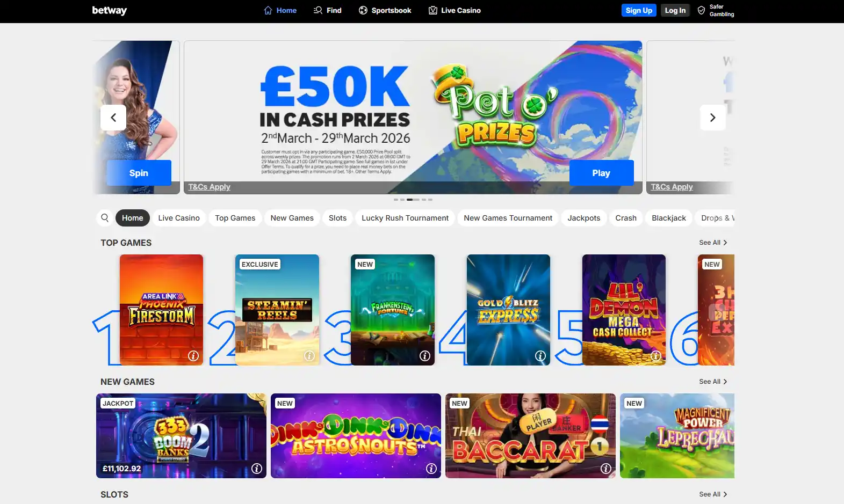Viewport: 844px width, 504px height.
Task: Advance the banner with the right arrow
Action: tap(713, 118)
